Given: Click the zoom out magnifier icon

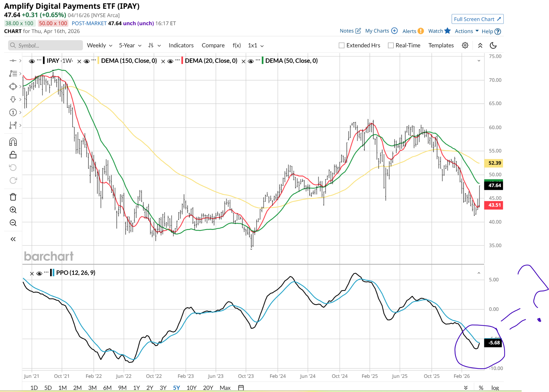Looking at the screenshot, I should point(13,223).
